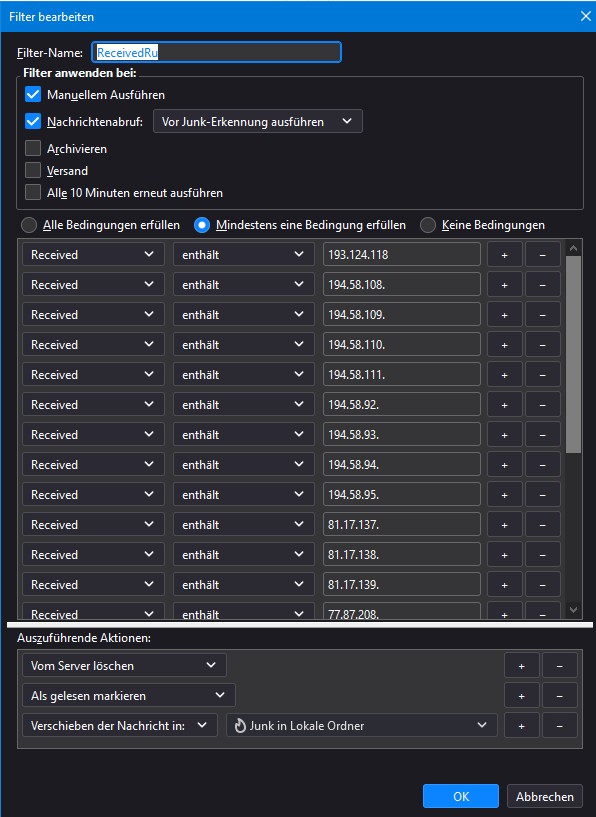The width and height of the screenshot is (596, 817).
Task: Open the enthält dropdown for the 194.58.92. row
Action: click(x=243, y=404)
